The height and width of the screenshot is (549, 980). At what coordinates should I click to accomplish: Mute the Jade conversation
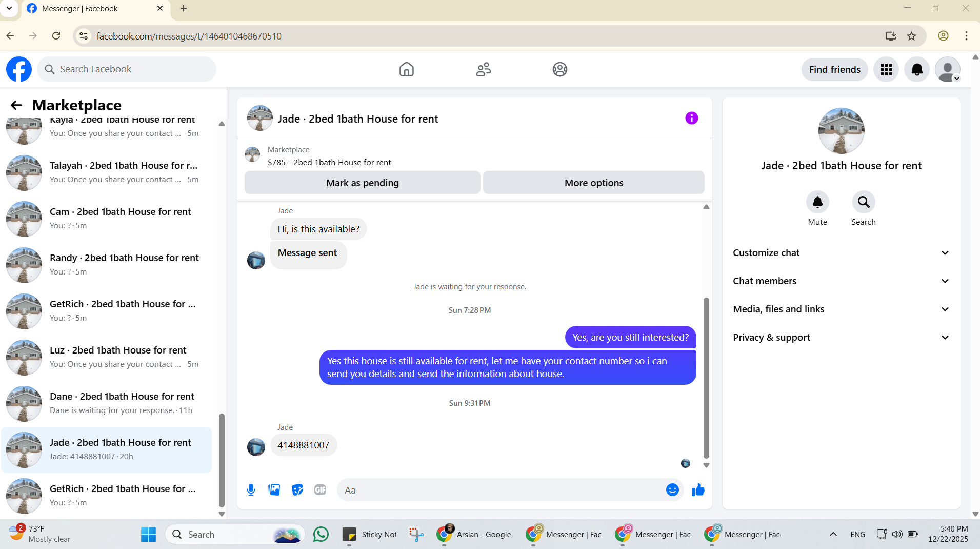click(x=817, y=202)
